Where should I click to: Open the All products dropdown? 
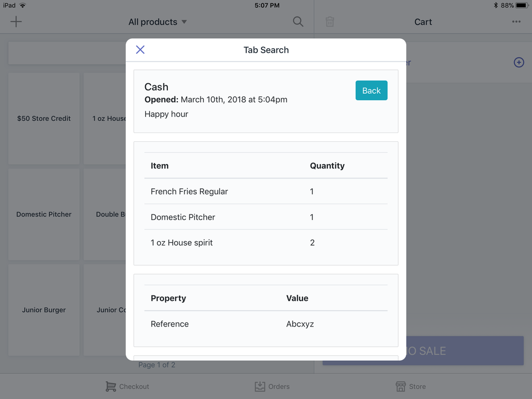tap(157, 22)
